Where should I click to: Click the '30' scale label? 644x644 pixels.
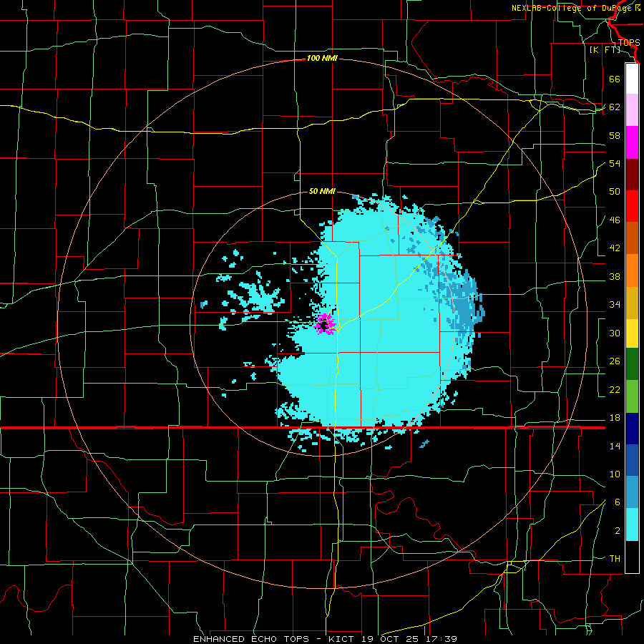tap(615, 333)
